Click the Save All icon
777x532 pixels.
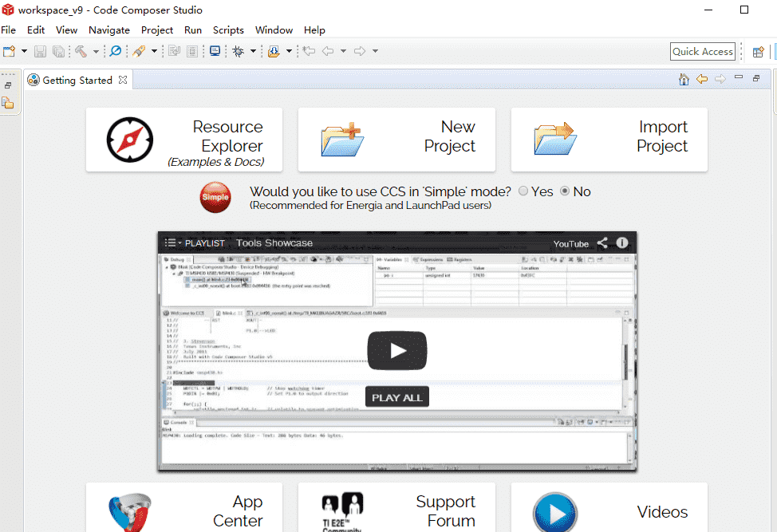[x=58, y=51]
